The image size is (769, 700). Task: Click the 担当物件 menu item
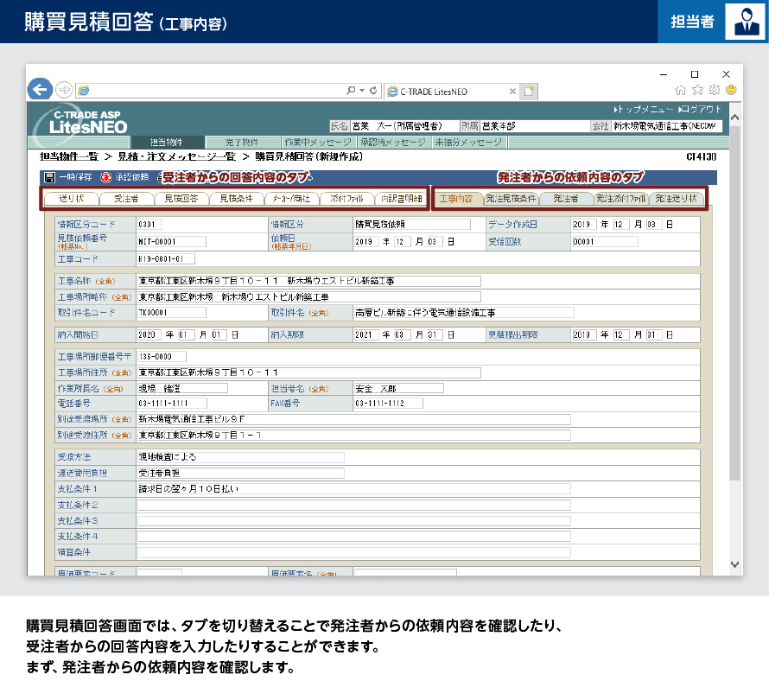coord(167,142)
